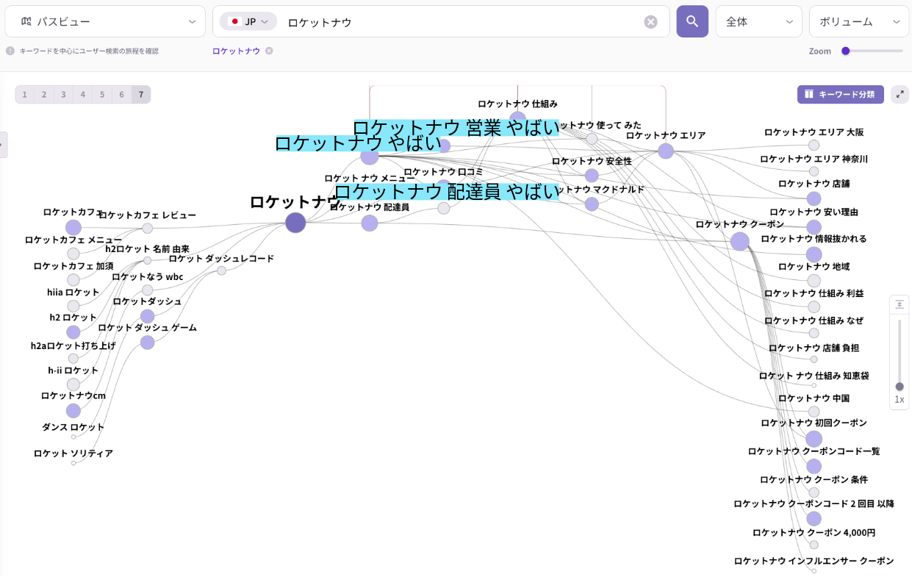
Task: Click the ロケットナウ 安い理由 node circle
Action: [814, 227]
